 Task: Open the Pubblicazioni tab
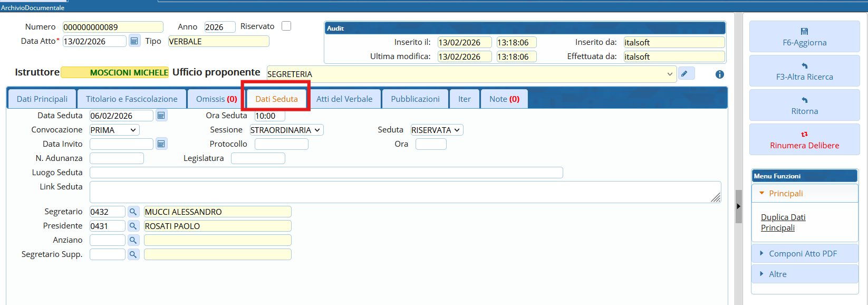point(415,99)
